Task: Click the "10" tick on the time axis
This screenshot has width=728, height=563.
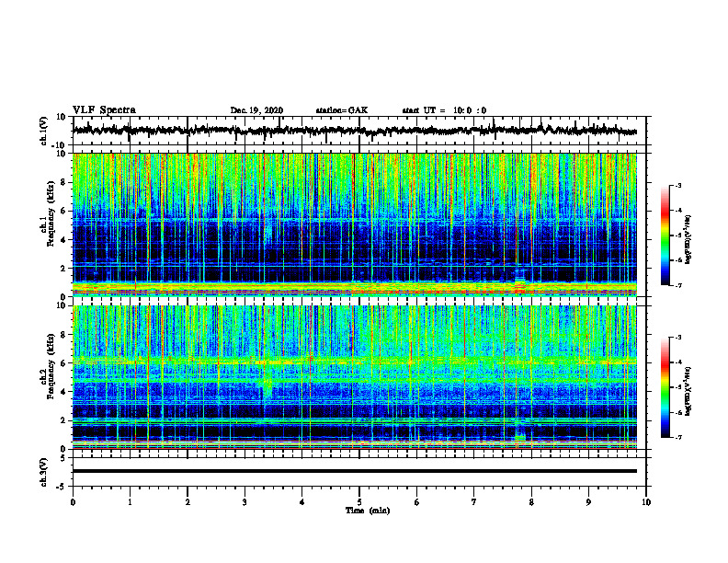Action: [646, 502]
